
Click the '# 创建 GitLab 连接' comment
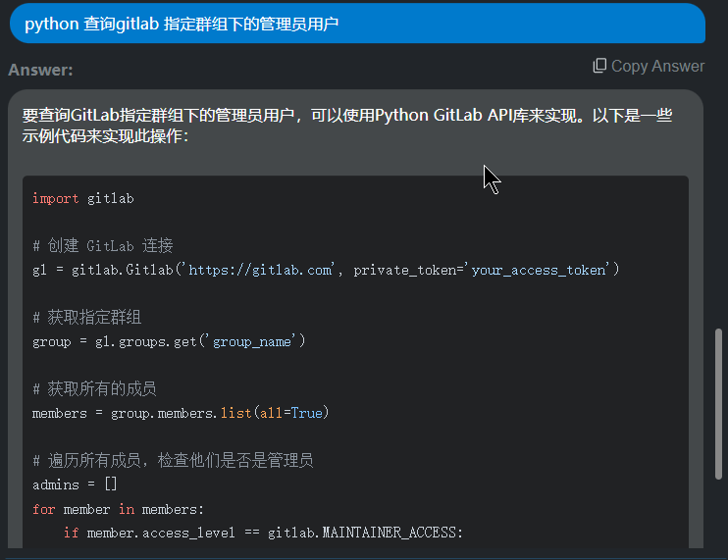(103, 245)
